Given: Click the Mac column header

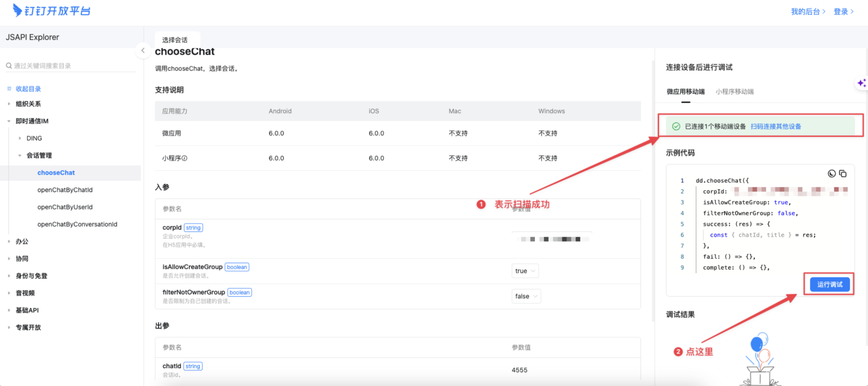Looking at the screenshot, I should tap(455, 111).
